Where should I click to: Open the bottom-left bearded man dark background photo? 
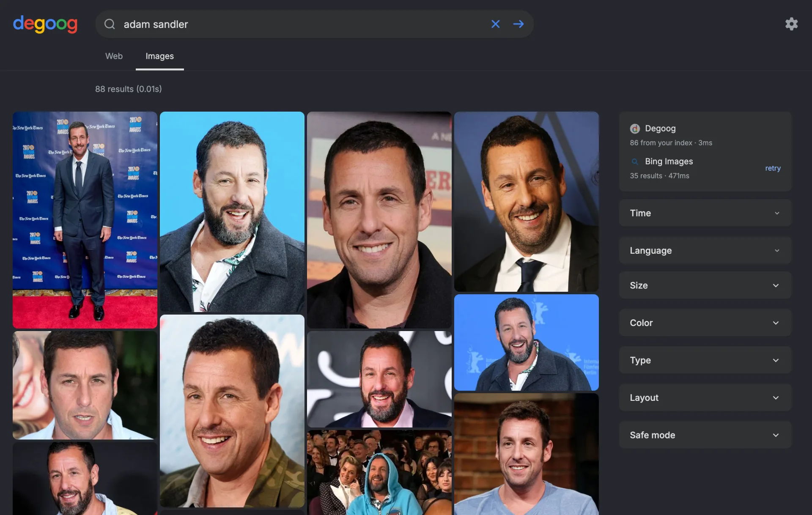85,478
